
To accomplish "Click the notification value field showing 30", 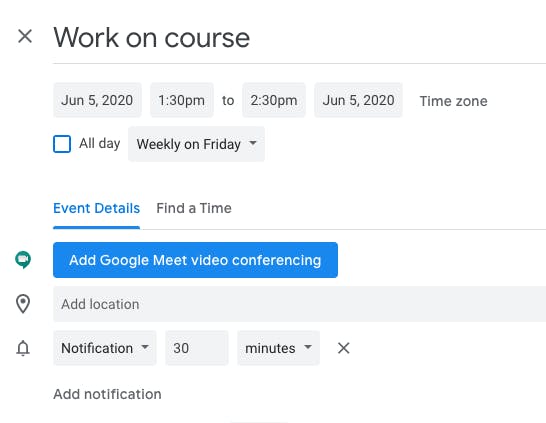I will click(x=197, y=348).
